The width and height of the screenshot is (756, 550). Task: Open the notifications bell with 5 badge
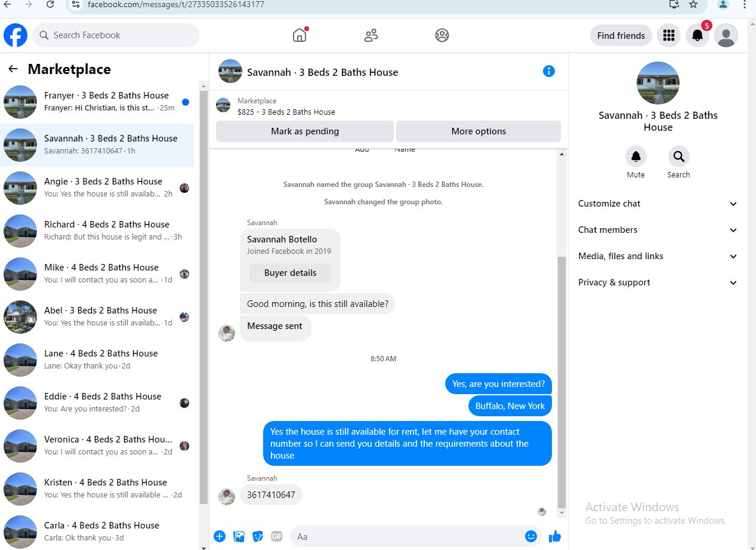(x=698, y=35)
